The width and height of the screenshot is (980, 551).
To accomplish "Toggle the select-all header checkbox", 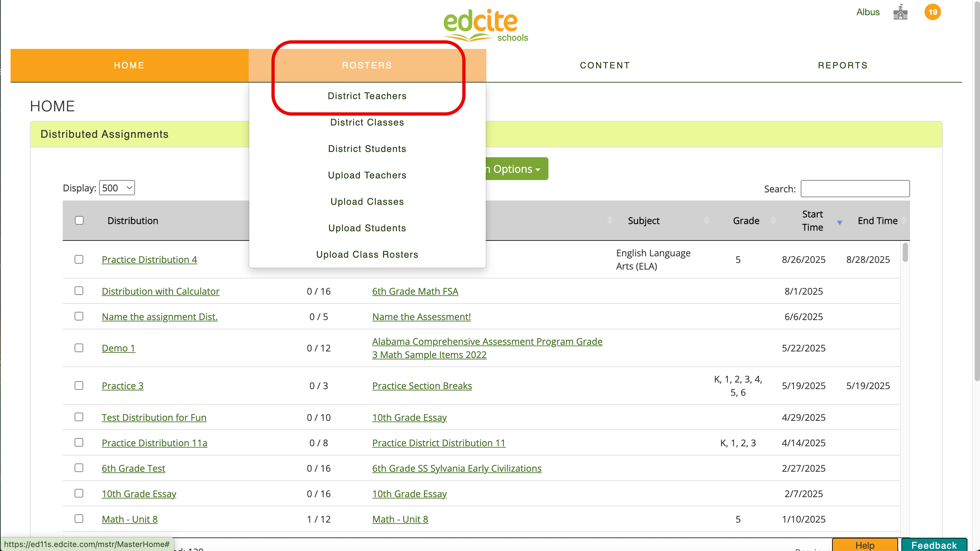I will point(79,221).
